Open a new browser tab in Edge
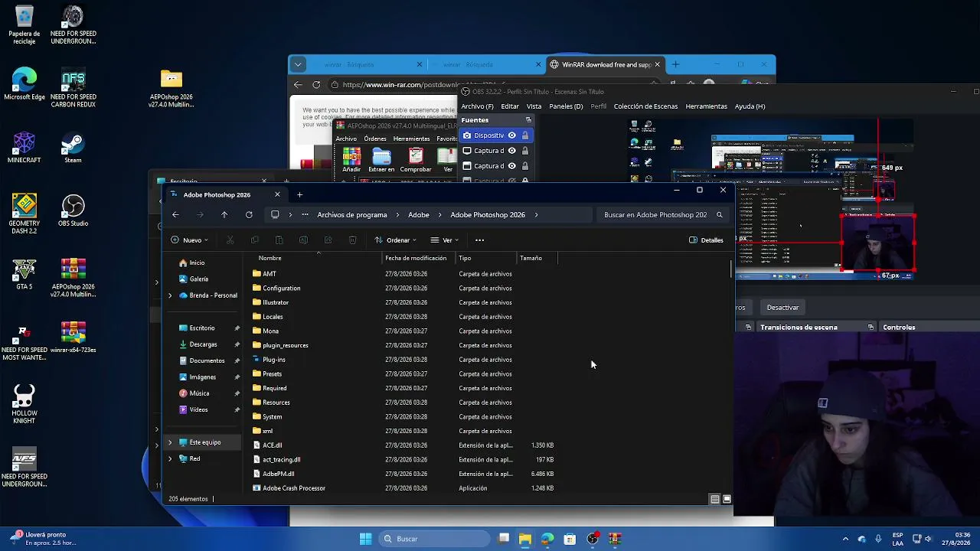Image resolution: width=980 pixels, height=551 pixels. point(675,65)
